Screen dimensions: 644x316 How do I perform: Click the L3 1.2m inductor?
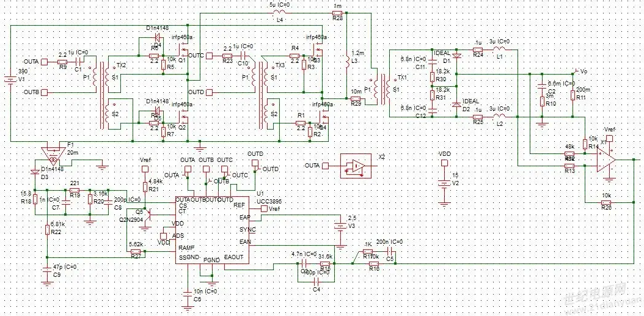pos(347,61)
